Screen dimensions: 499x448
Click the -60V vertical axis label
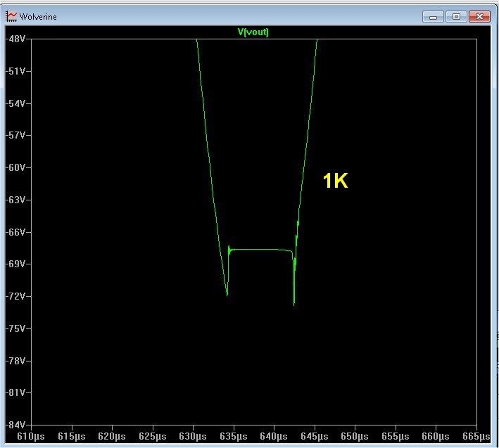point(15,167)
